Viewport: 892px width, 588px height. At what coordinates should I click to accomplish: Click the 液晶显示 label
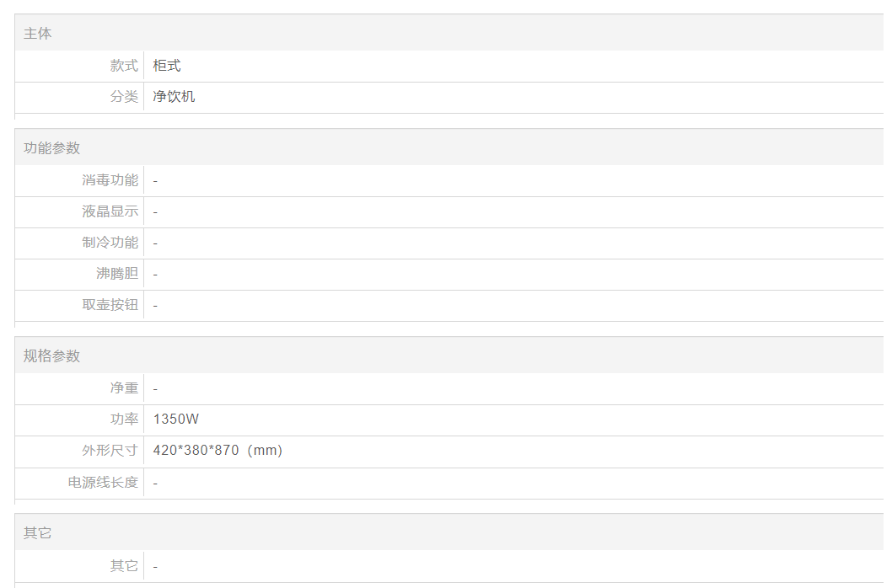coord(110,211)
